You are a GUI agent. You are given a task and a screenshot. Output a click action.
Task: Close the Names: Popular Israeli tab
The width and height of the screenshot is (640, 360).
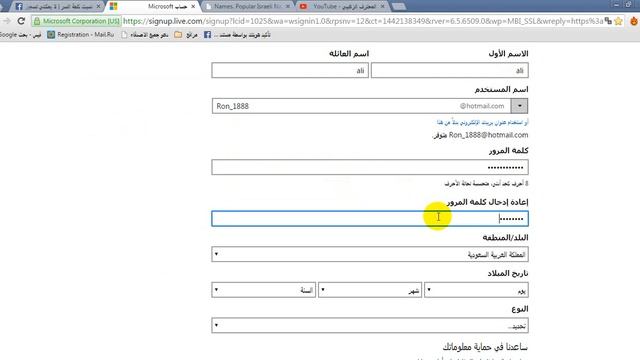coord(288,7)
